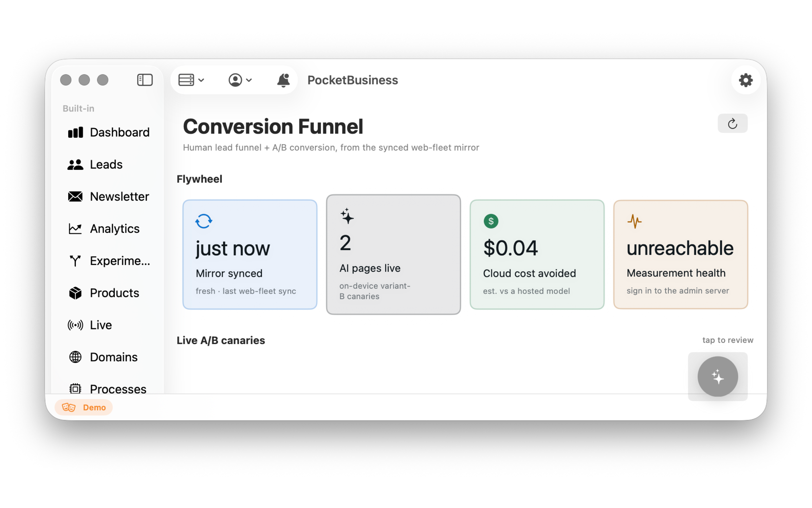
Task: Click the 'Built-in' sidebar label
Action: (x=78, y=109)
